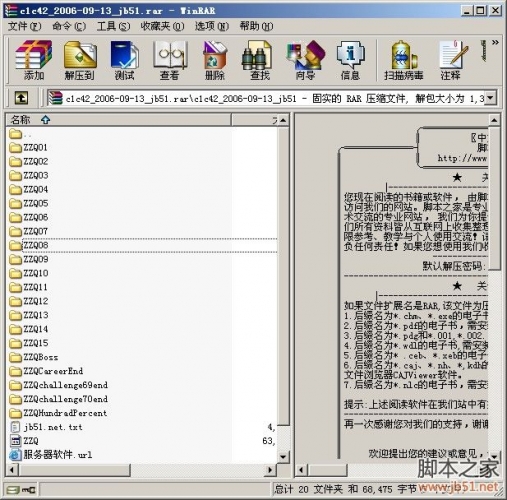The height and width of the screenshot is (500, 507).
Task: Open the address path dropdown arrow
Action: tap(490, 98)
